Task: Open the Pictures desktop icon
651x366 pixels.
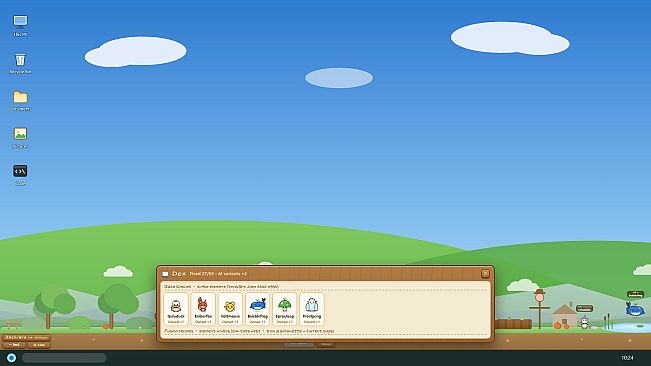Action: [x=20, y=138]
